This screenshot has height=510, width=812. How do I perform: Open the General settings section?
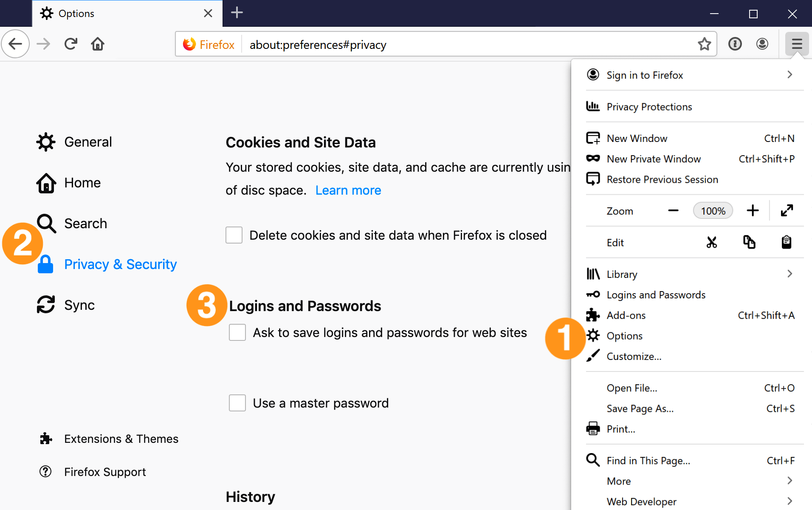tap(88, 142)
